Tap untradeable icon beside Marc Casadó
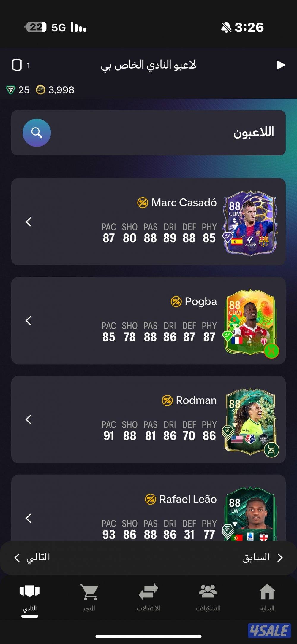 click(143, 203)
